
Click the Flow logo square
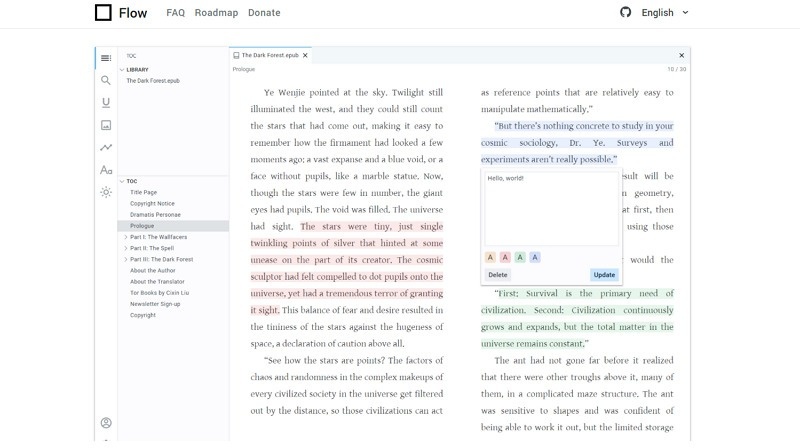click(x=103, y=13)
